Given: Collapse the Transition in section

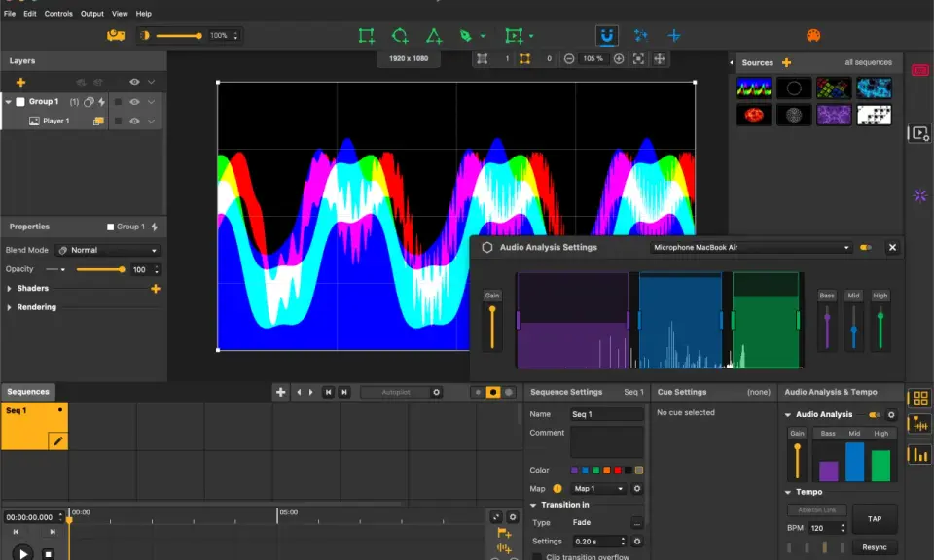Looking at the screenshot, I should (x=533, y=505).
